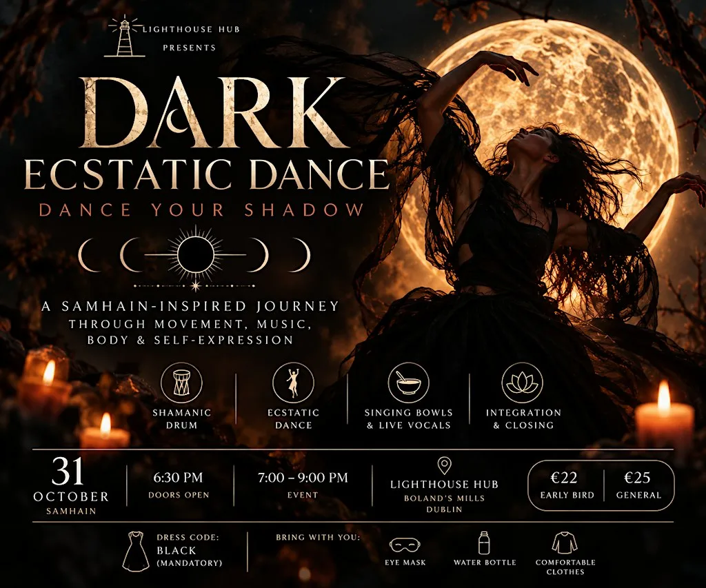Click the lighthouse logo icon
The image size is (706, 588).
pyautogui.click(x=125, y=37)
